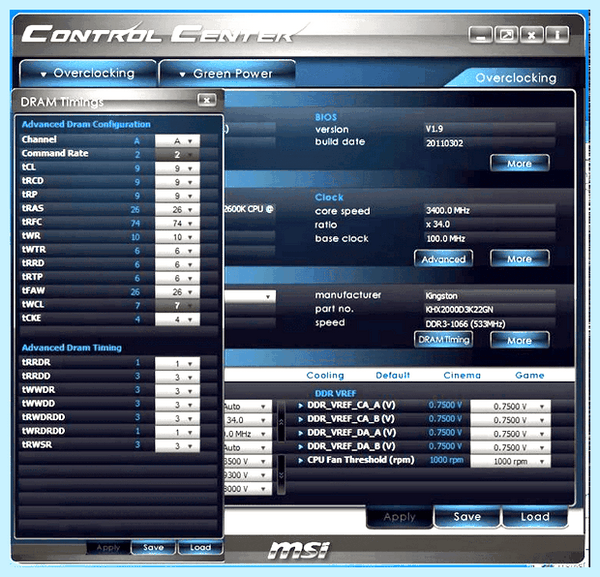
Task: Click the KHX2000D3K22GN part number value
Action: 459,310
